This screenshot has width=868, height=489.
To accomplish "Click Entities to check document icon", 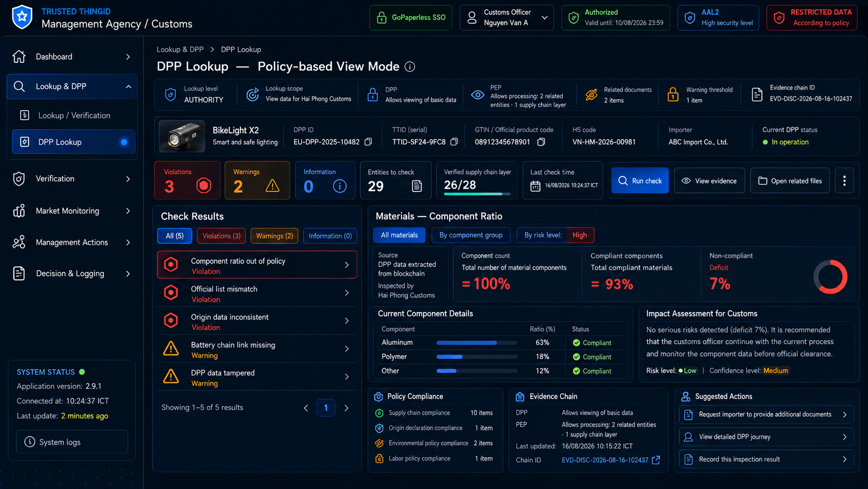I will 417,186.
